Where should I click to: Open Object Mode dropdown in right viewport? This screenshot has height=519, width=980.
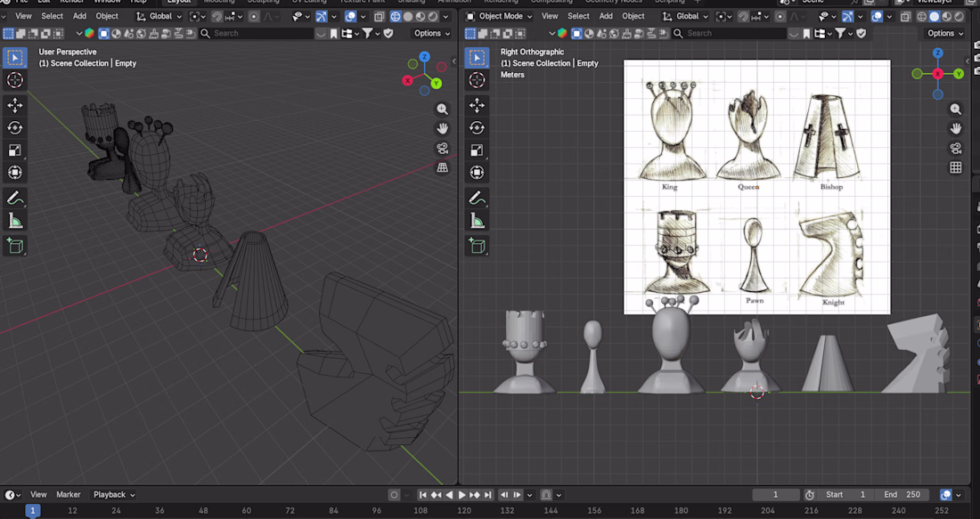[x=500, y=16]
